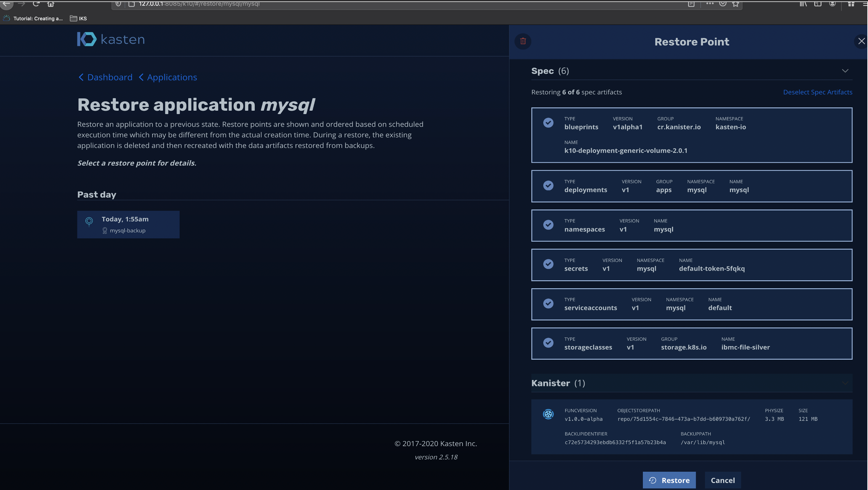Deselect the secrets default-token-5fqkq artifact
868x490 pixels.
pos(548,264)
